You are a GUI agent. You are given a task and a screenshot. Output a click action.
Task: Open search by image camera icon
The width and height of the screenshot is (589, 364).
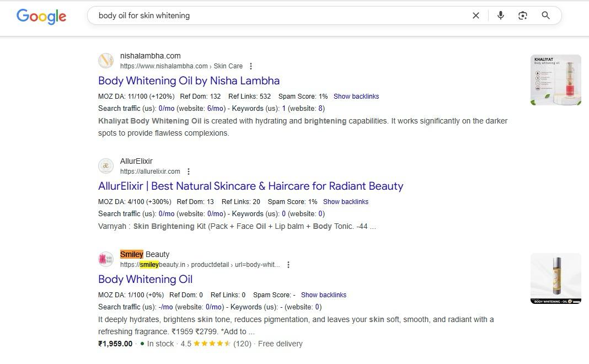point(522,15)
